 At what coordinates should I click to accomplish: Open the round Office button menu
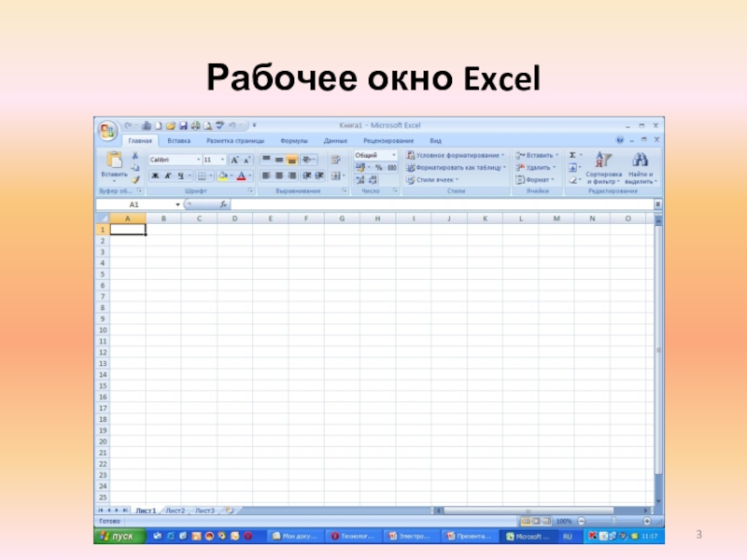coord(107,130)
